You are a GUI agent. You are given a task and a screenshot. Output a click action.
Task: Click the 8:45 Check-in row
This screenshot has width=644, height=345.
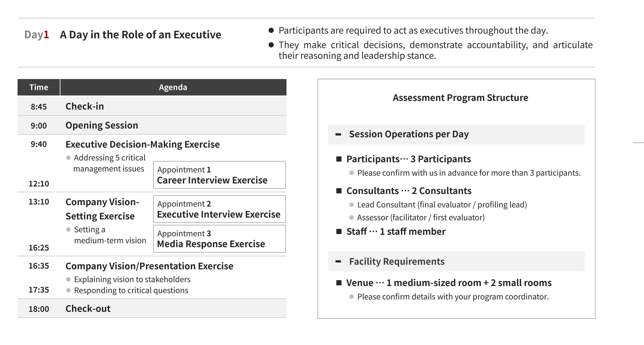pyautogui.click(x=152, y=106)
